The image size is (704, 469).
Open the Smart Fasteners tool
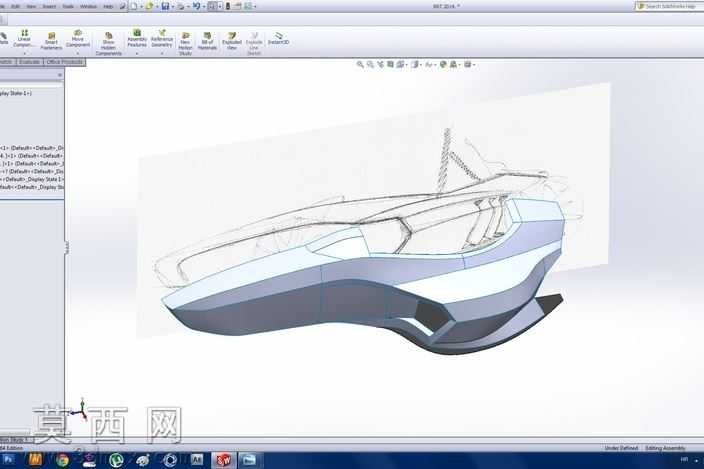(51, 41)
